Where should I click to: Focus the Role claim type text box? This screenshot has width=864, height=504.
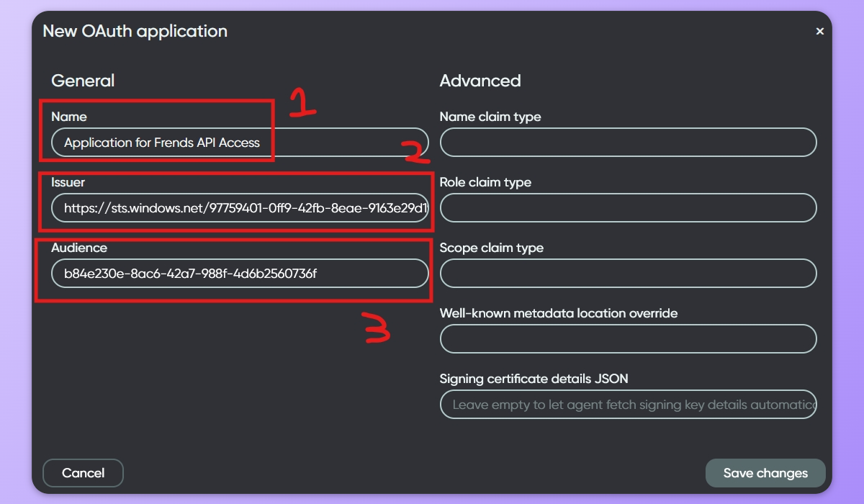(x=628, y=208)
